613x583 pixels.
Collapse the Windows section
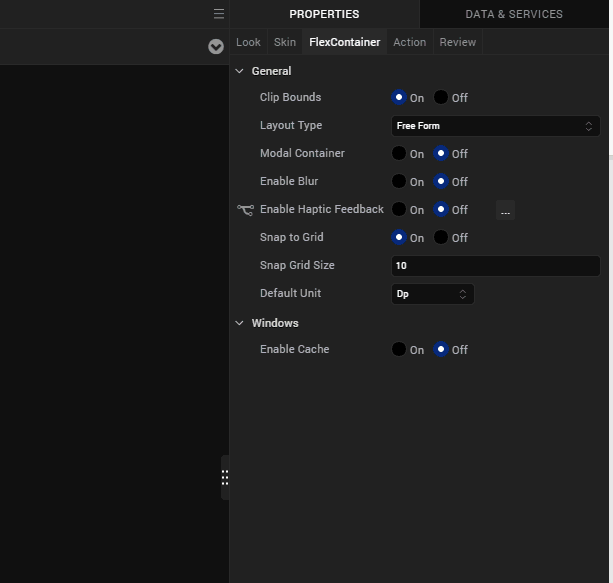(239, 323)
